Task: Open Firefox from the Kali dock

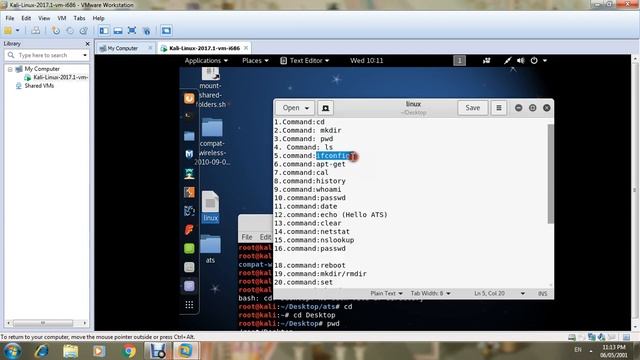Action: coord(189,98)
